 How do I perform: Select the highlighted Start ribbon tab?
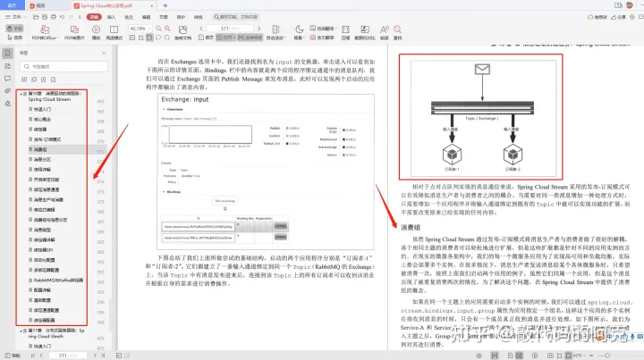(x=94, y=17)
